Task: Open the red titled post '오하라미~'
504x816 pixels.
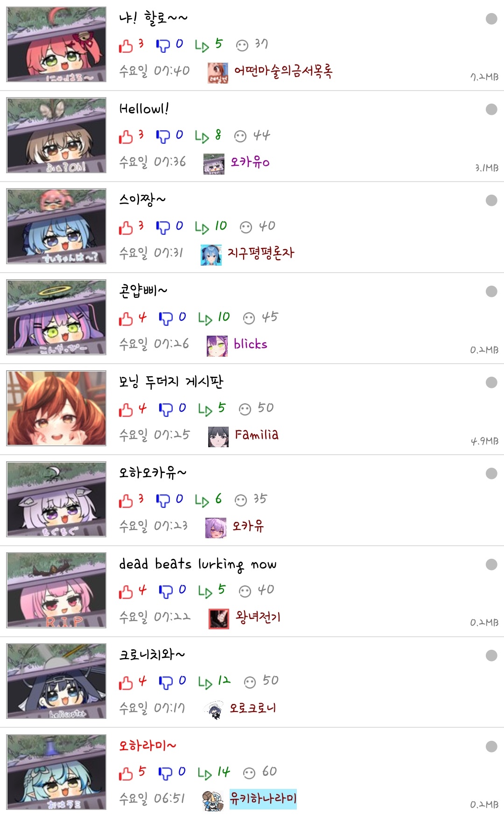Action: 147,746
